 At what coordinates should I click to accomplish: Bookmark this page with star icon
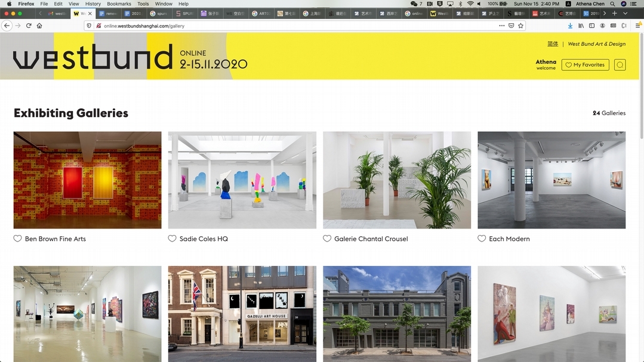tap(521, 26)
